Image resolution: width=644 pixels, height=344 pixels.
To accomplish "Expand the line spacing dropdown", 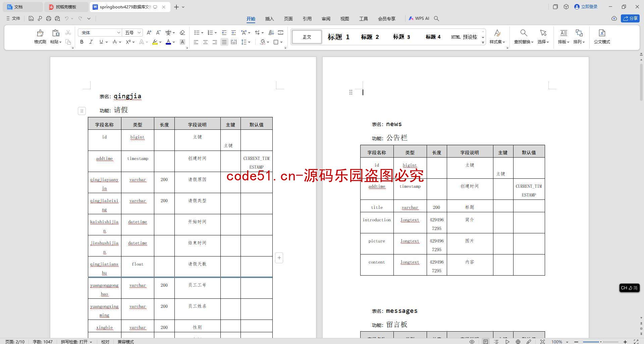I will [x=249, y=42].
